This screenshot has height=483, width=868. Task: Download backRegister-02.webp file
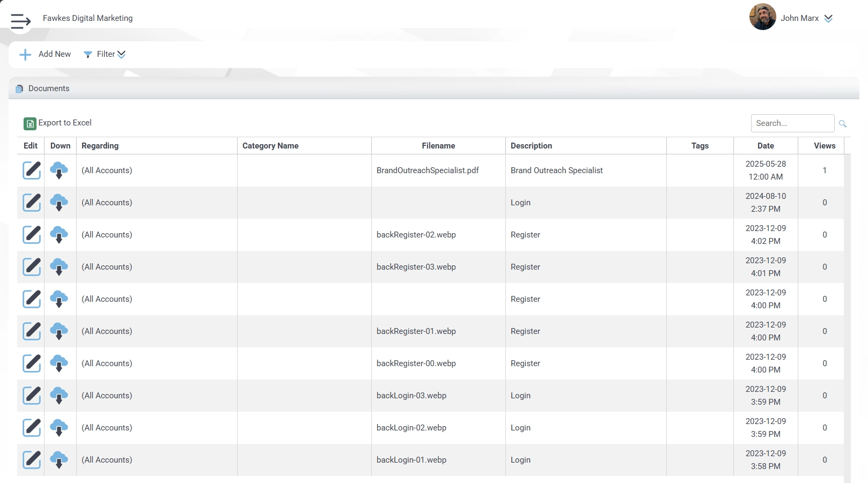[59, 235]
